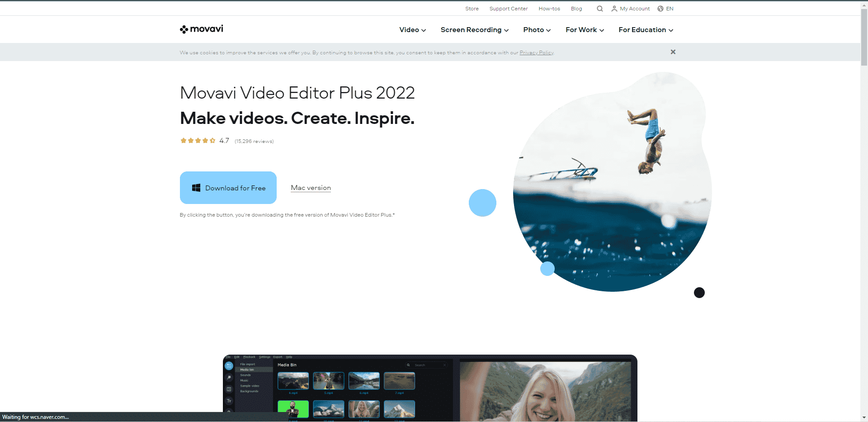The width and height of the screenshot is (868, 422).
Task: Click the Mac version link
Action: point(311,188)
